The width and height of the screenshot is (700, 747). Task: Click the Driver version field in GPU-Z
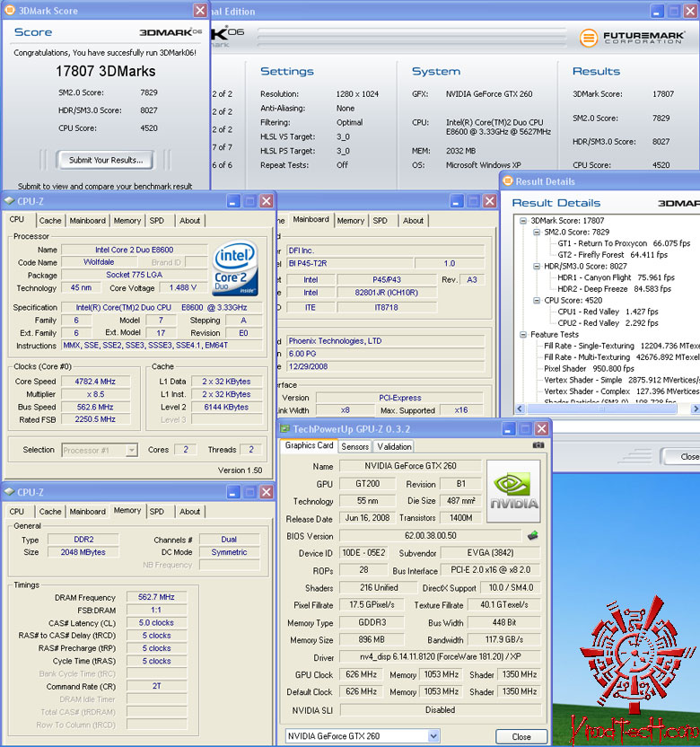(x=440, y=657)
